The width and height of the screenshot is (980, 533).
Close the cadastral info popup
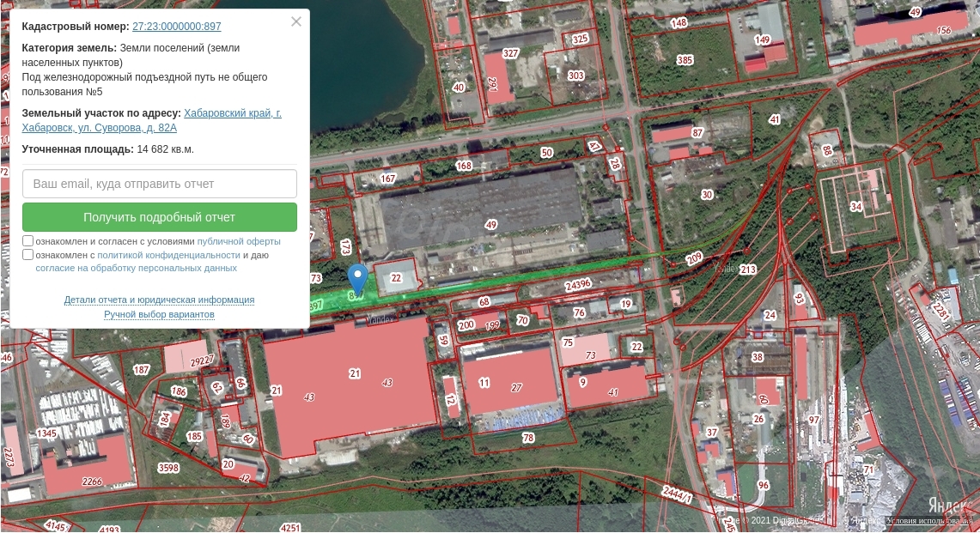(x=296, y=22)
